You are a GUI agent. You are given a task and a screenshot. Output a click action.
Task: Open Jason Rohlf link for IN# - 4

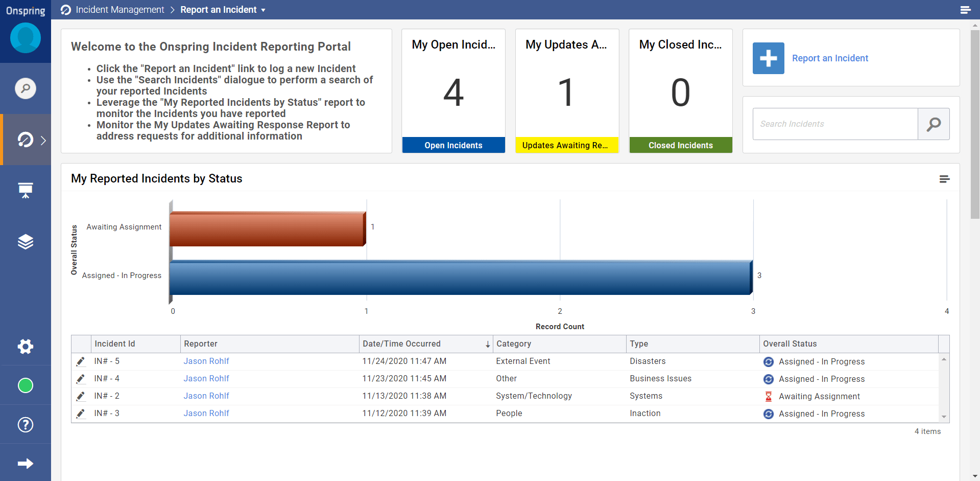(206, 378)
